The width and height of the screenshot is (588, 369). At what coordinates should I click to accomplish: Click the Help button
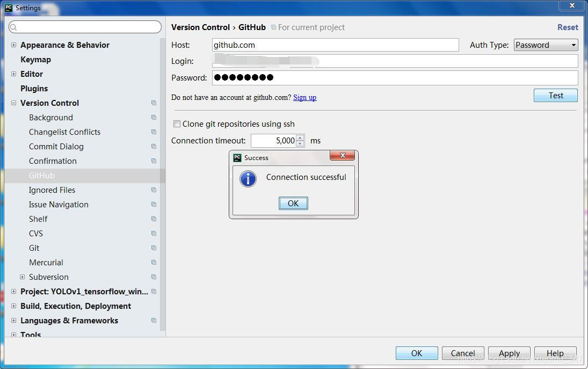[555, 353]
